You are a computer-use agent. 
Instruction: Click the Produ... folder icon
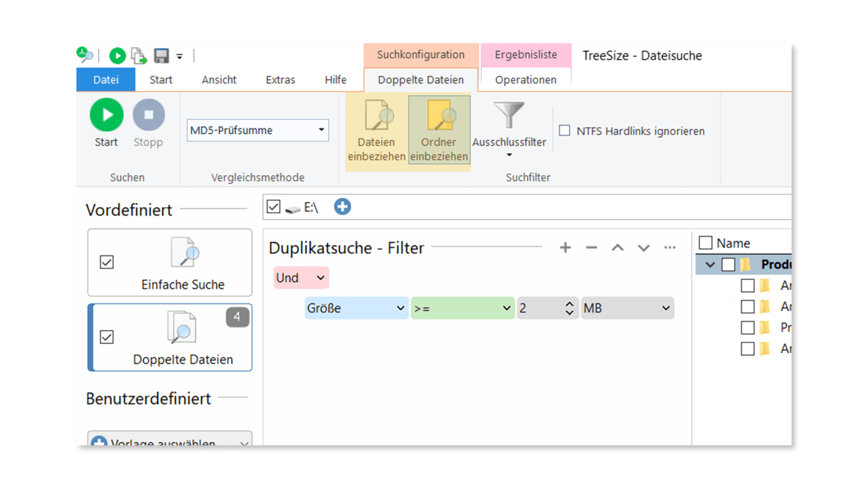point(745,265)
